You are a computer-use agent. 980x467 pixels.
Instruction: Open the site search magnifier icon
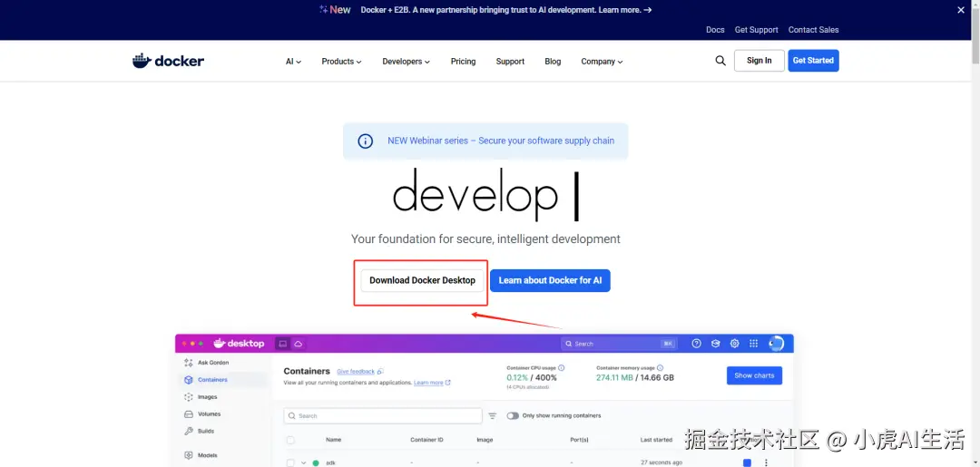[720, 61]
